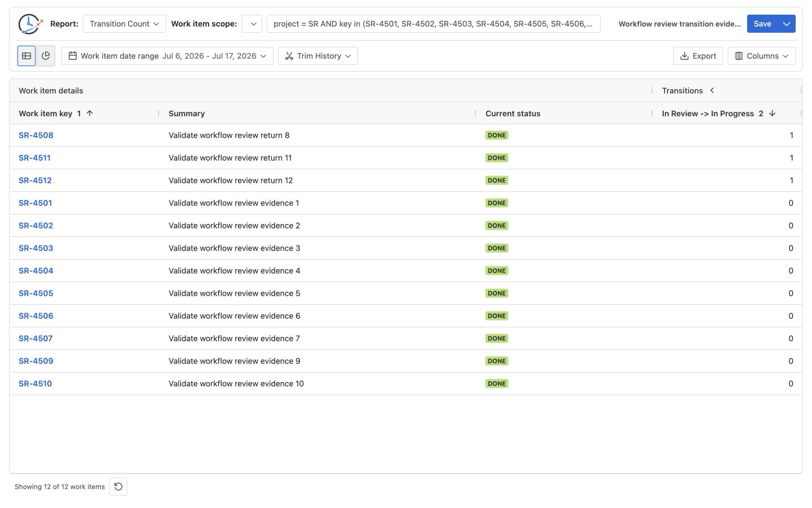Open work item SR-4512
Screen dimensions: 812x508
click(x=35, y=181)
